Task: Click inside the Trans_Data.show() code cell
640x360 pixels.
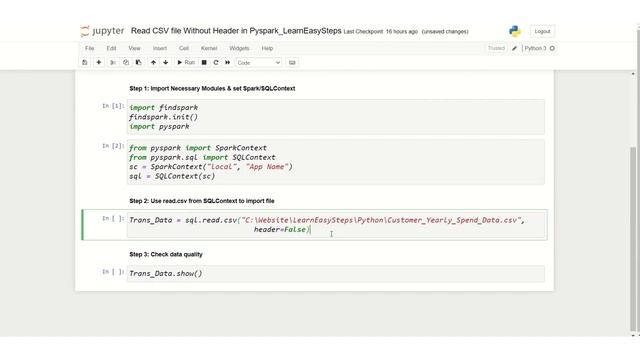Action: pyautogui.click(x=336, y=273)
